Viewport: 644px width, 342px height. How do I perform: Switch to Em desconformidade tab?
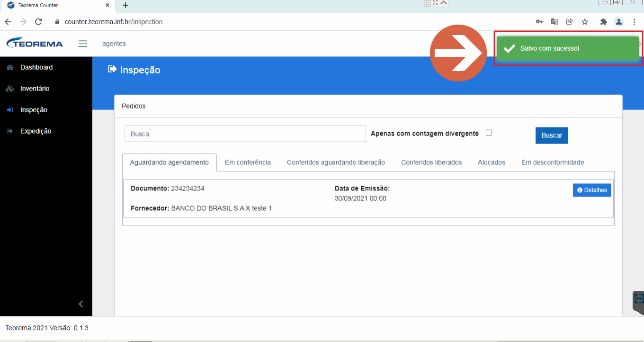point(553,162)
